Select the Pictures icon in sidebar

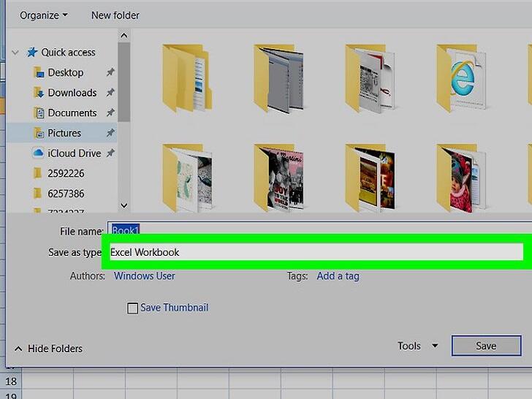pos(39,133)
